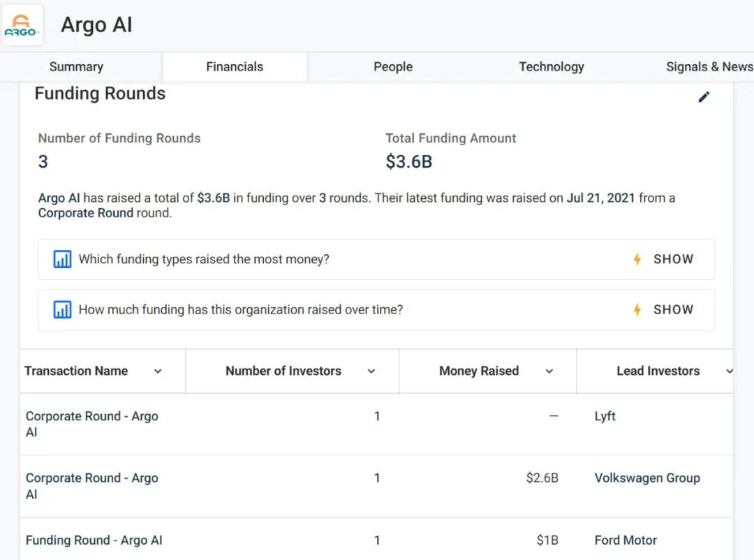
Task: Click the Ford Motor investor link
Action: click(626, 540)
